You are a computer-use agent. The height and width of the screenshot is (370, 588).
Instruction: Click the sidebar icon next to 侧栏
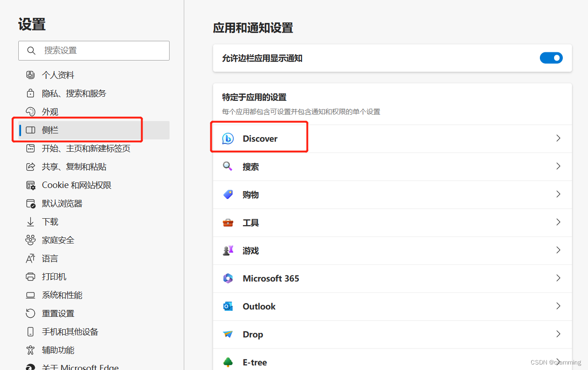pos(30,130)
